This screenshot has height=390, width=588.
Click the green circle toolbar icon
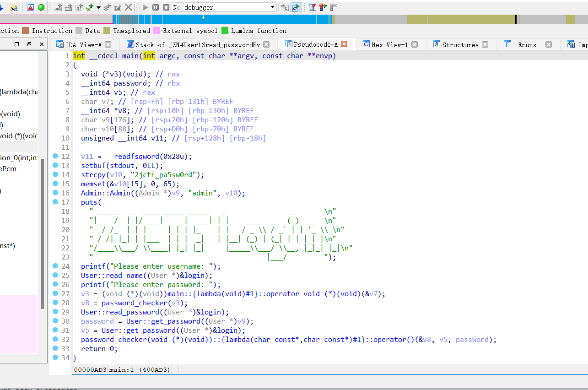(41, 7)
